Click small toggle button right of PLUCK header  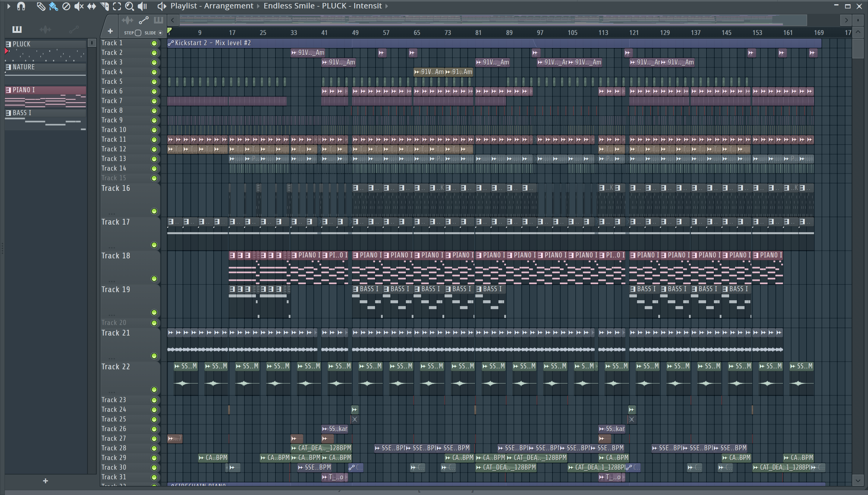click(x=91, y=43)
